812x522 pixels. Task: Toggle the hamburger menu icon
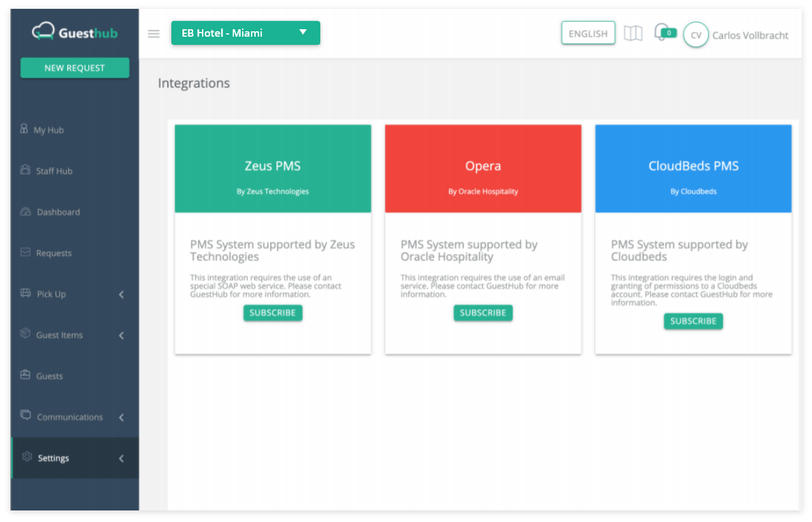[153, 33]
